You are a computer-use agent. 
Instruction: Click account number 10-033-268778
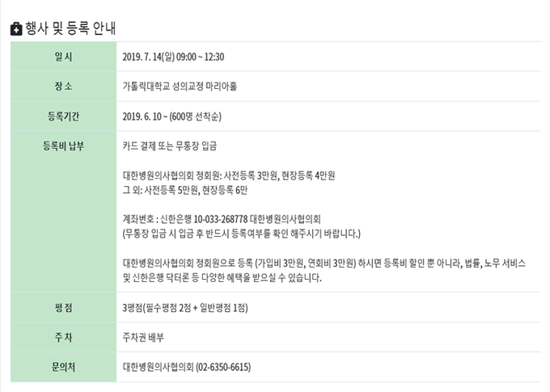click(221, 220)
